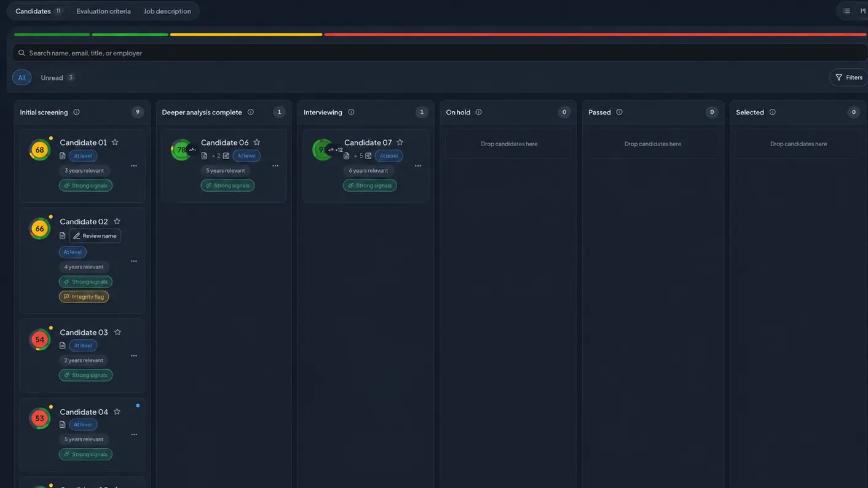Viewport: 868px width, 488px height.
Task: Show info for Initial screening column
Action: (x=76, y=112)
